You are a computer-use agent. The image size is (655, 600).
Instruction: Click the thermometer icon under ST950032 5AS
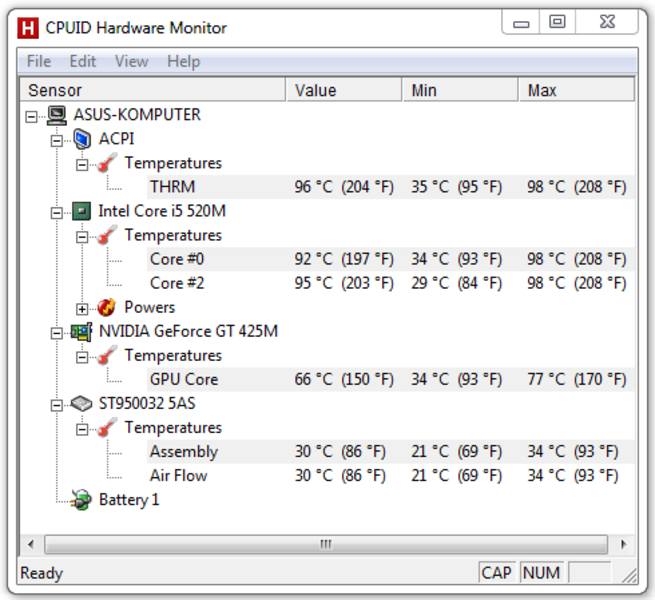(x=107, y=428)
